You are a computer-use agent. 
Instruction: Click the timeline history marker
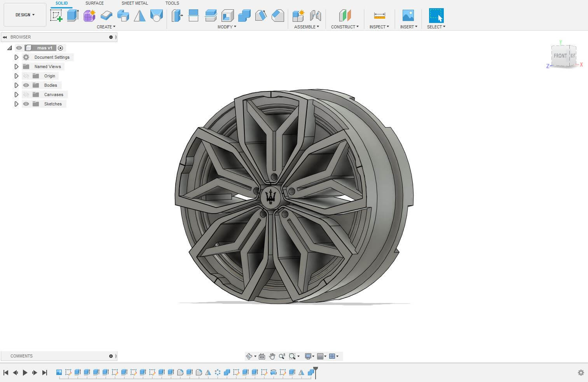pos(316,372)
